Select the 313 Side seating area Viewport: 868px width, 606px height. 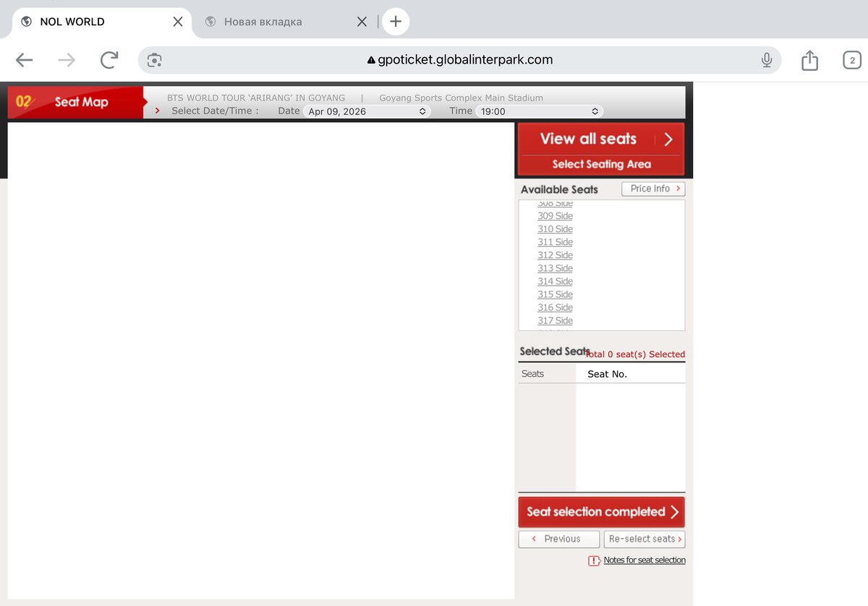(x=555, y=268)
